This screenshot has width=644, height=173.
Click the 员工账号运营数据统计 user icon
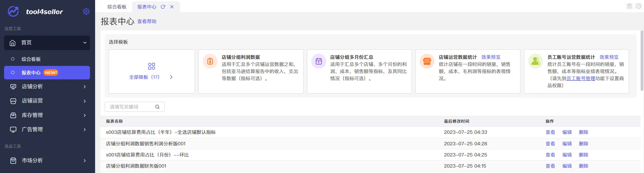tap(536, 61)
